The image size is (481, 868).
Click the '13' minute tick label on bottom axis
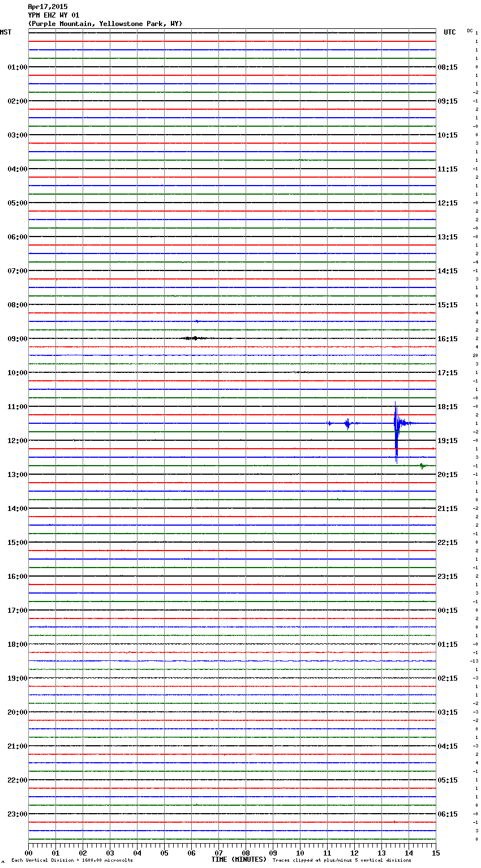(381, 853)
